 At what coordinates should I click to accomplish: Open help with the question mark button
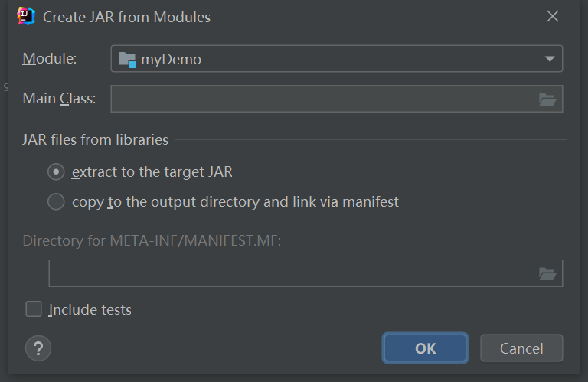coord(38,348)
